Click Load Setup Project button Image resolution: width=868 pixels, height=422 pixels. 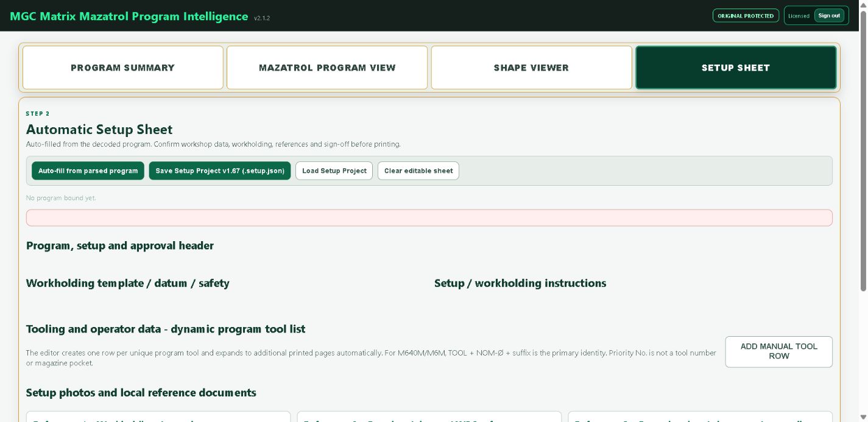[334, 171]
